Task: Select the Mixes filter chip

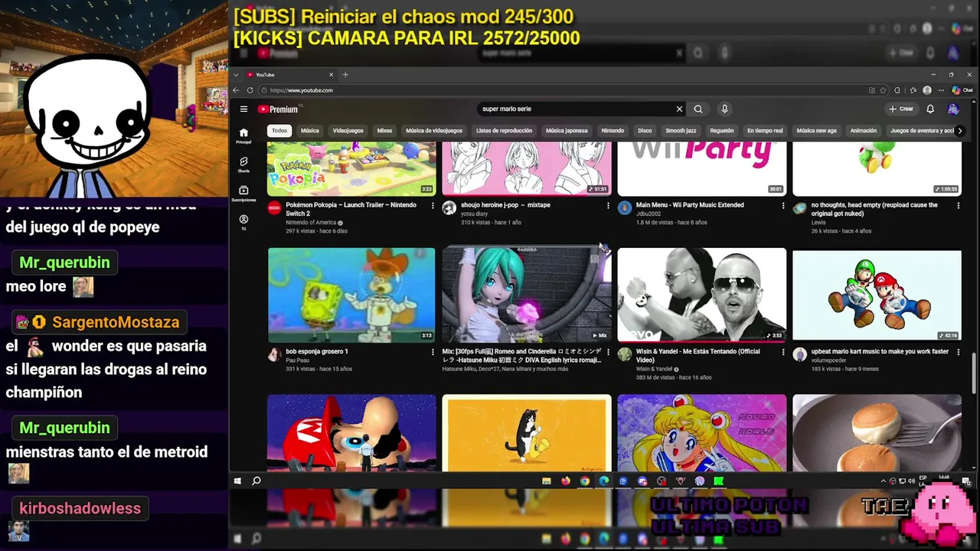Action: (384, 131)
